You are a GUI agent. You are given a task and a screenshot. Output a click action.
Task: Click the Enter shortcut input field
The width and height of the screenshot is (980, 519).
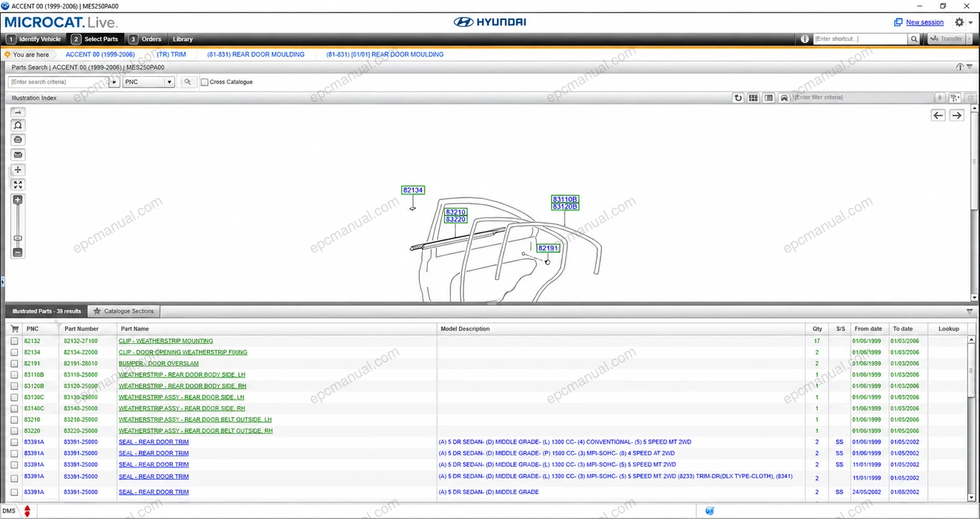pos(860,39)
